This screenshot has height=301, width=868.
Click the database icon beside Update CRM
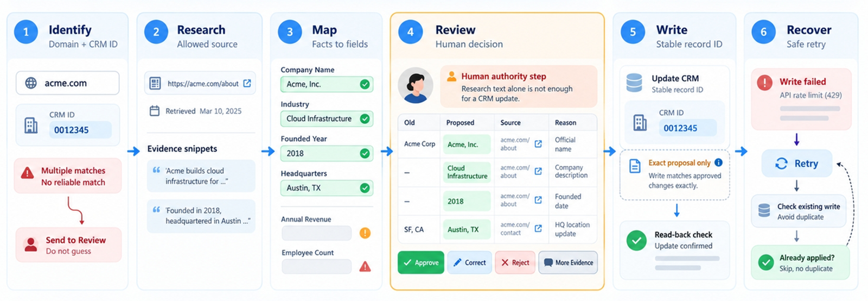pyautogui.click(x=634, y=83)
